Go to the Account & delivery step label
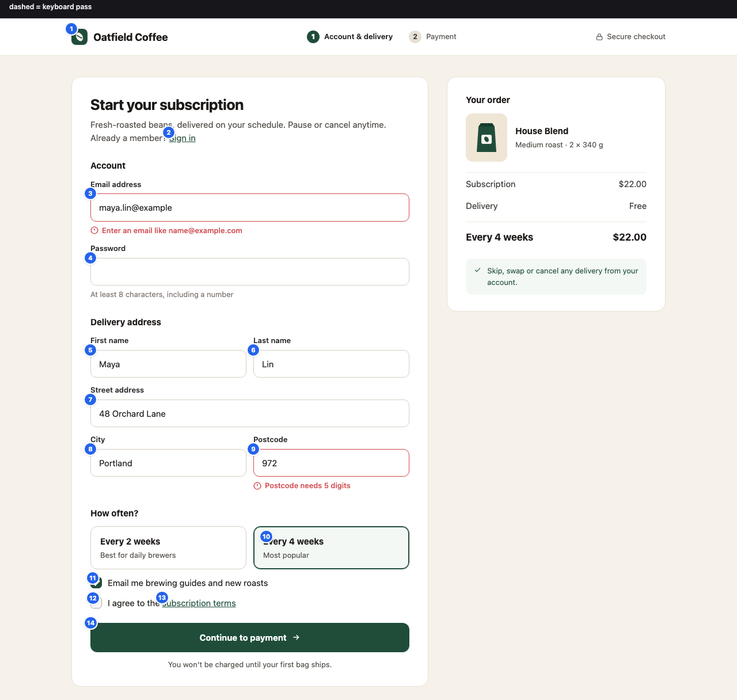 tap(358, 37)
